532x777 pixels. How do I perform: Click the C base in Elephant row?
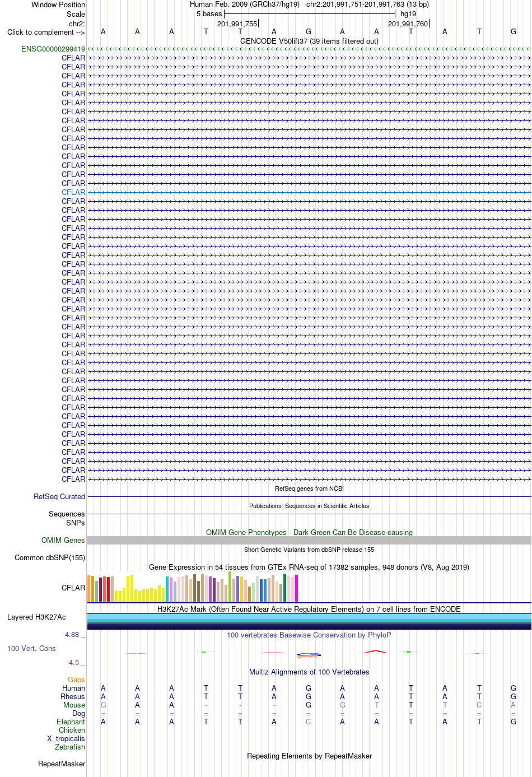point(309,722)
